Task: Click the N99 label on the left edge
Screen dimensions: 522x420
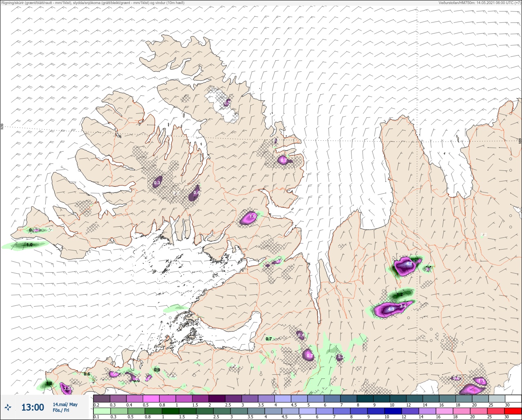Action: pyautogui.click(x=2, y=127)
